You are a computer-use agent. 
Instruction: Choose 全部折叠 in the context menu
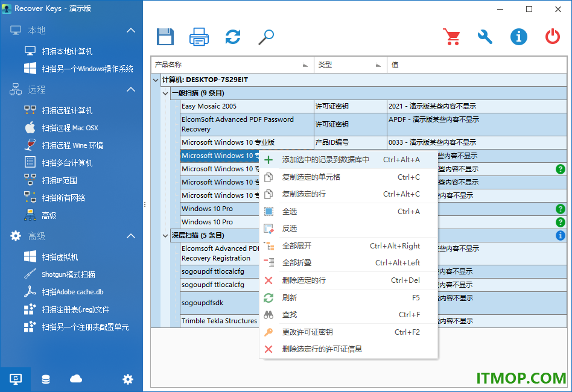[348, 262]
